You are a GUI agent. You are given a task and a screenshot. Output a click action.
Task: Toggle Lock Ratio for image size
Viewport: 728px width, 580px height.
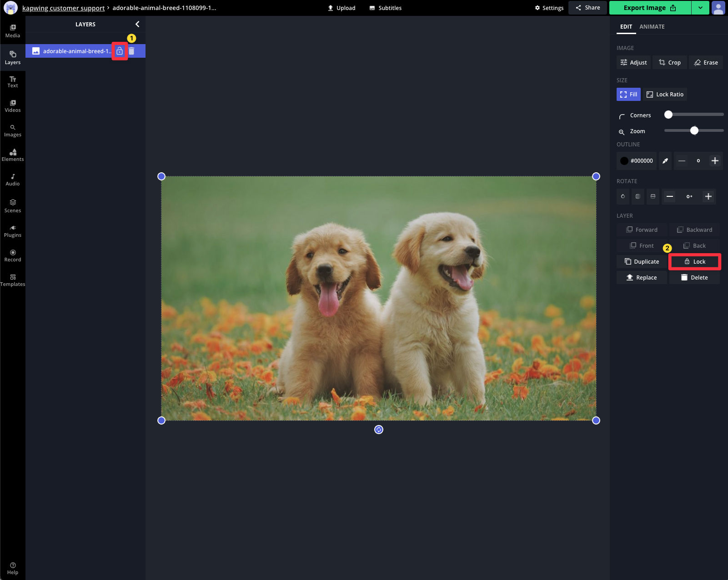665,95
